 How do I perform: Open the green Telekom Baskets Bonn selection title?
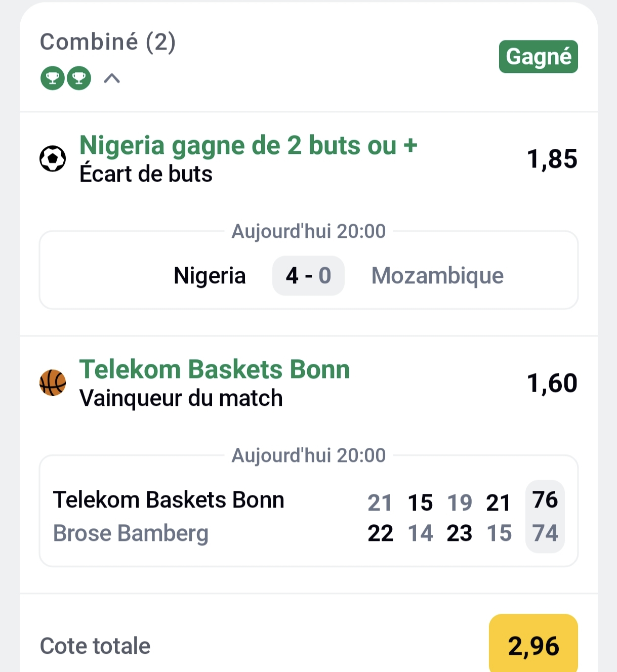[214, 369]
